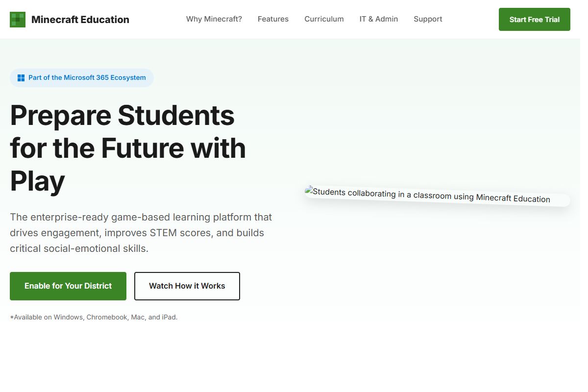This screenshot has height=392, width=588.
Task: Click the Minecraft Education wordmark text
Action: pos(80,20)
